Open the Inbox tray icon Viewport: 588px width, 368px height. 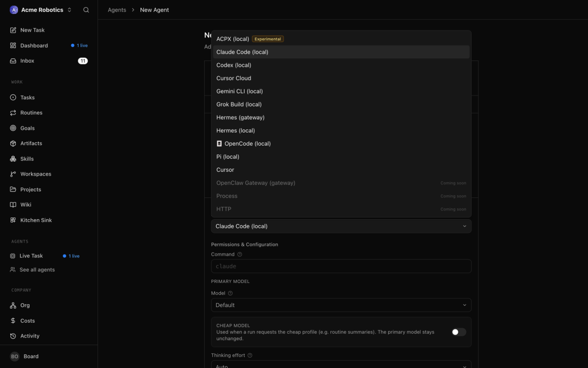click(13, 61)
